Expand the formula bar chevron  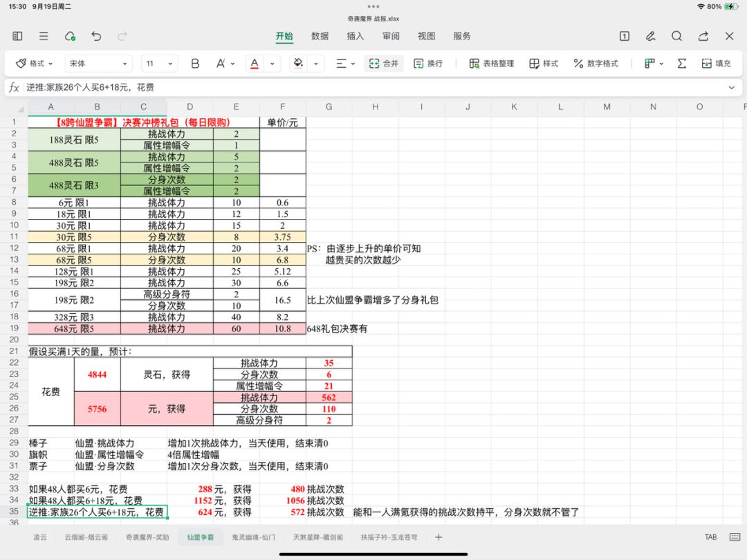731,87
